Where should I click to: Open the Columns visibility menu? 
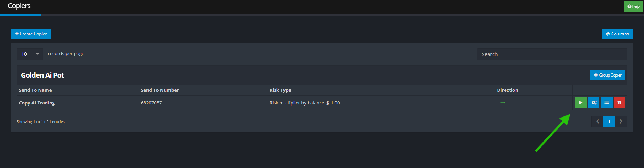pos(617,34)
